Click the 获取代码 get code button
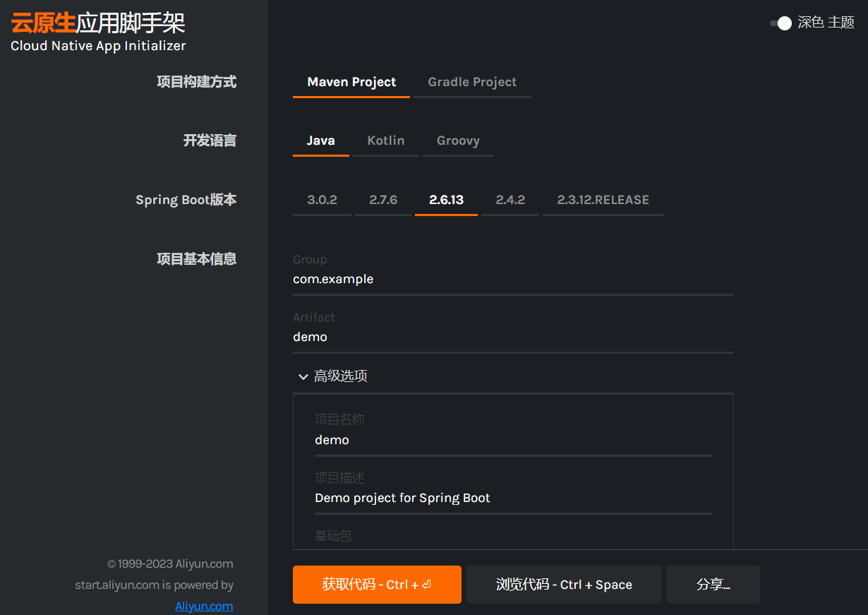This screenshot has height=615, width=868. [x=377, y=585]
